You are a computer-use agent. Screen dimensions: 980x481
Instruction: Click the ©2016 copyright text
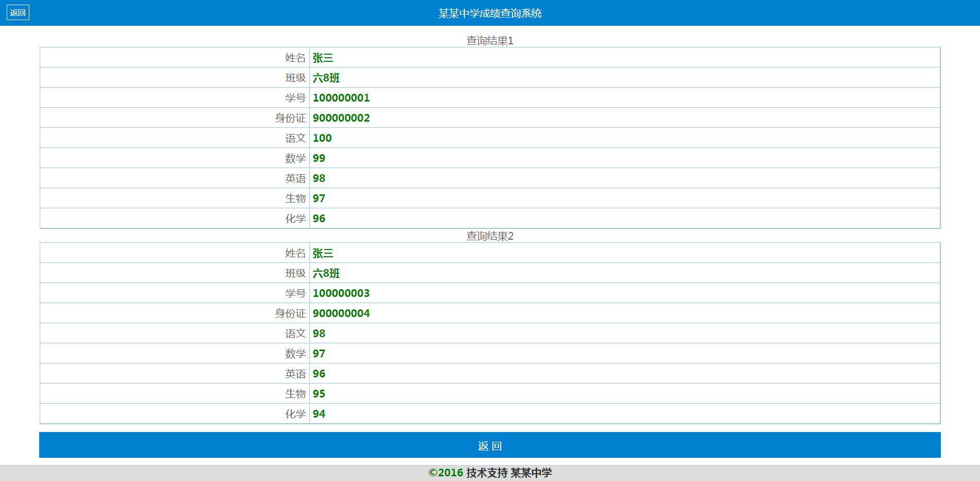pyautogui.click(x=446, y=473)
